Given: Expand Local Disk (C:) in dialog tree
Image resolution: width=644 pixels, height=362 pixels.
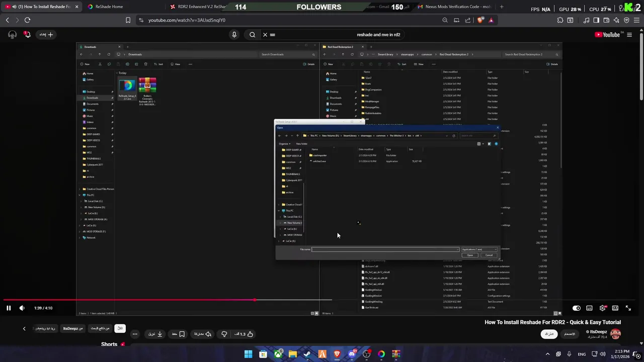Looking at the screenshot, I should pyautogui.click(x=280, y=217).
